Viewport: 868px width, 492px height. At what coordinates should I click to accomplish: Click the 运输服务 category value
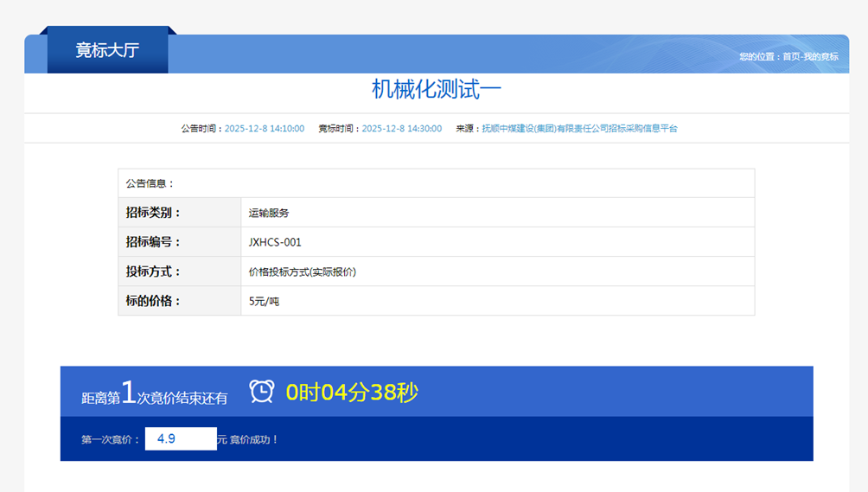pyautogui.click(x=269, y=213)
